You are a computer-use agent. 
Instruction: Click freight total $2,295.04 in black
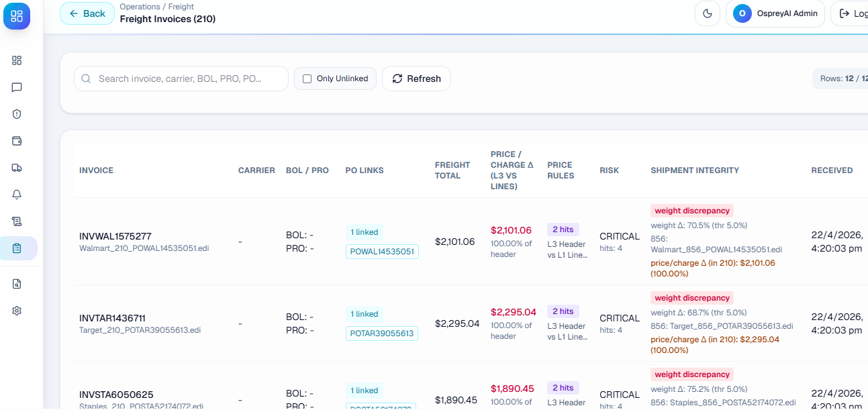click(457, 323)
